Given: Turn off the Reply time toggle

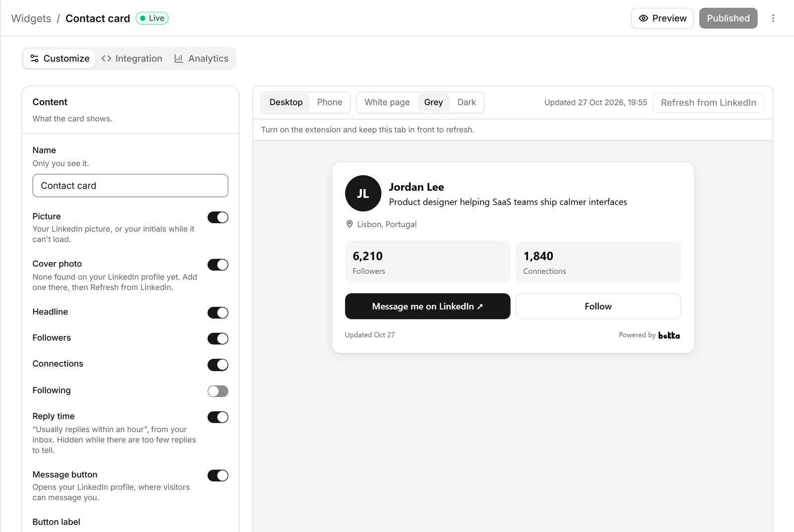Looking at the screenshot, I should pos(218,417).
